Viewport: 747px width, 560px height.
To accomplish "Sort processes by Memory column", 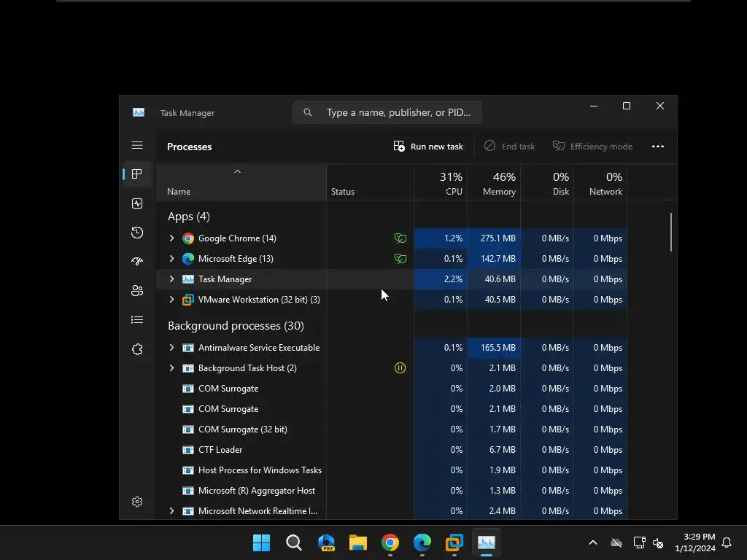I will click(494, 183).
